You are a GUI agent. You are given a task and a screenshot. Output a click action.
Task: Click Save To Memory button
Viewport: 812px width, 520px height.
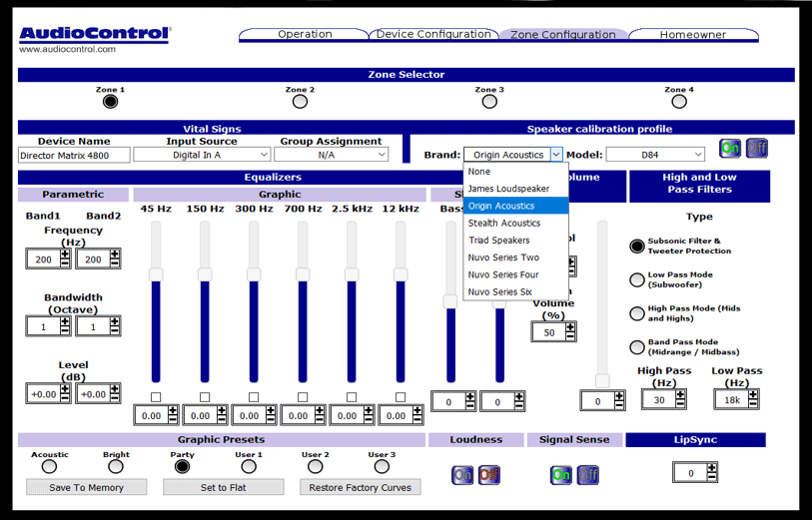coord(87,487)
